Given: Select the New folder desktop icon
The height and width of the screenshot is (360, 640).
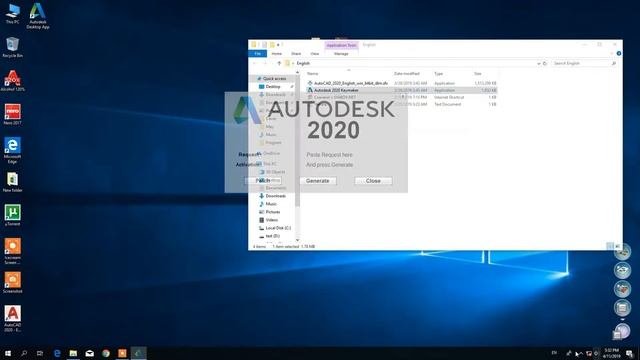Looking at the screenshot, I should pyautogui.click(x=12, y=182).
